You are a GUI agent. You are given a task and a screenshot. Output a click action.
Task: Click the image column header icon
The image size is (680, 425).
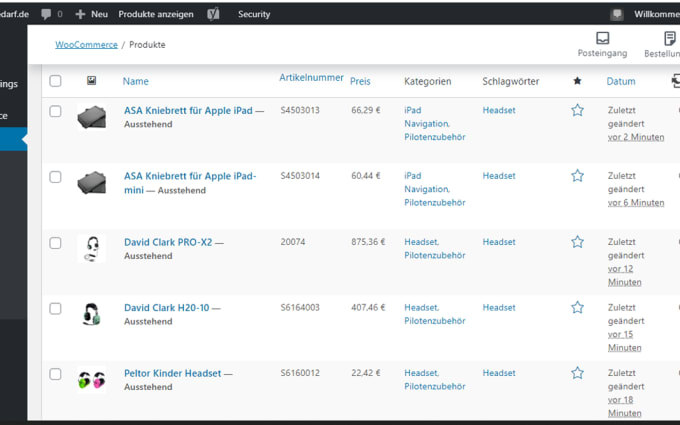92,80
